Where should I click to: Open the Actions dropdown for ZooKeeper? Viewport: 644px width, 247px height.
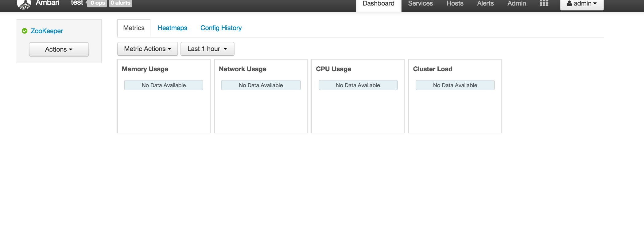point(59,49)
